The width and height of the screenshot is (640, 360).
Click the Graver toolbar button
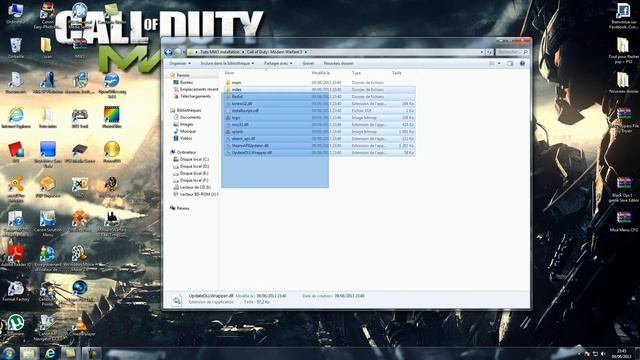[x=308, y=63]
